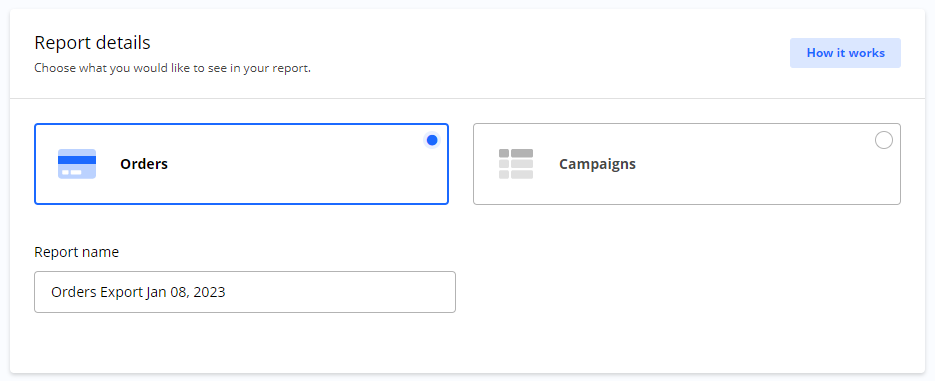The image size is (935, 381).
Task: Place cursor in Orders Export Jan 08, 2023 text
Action: tap(138, 292)
